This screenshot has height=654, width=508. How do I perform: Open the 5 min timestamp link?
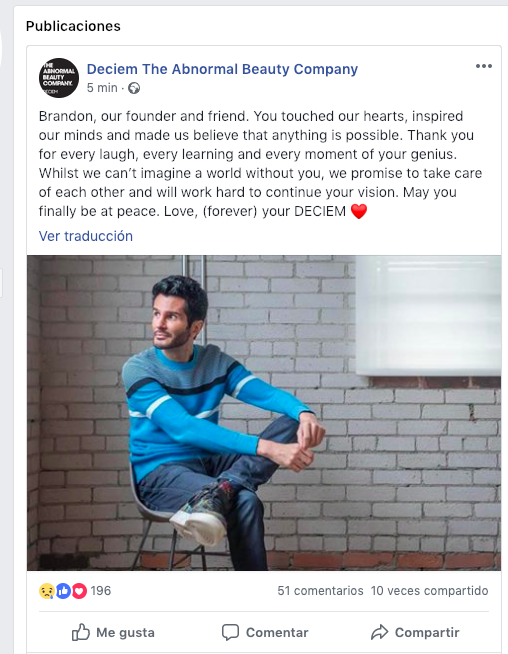(102, 88)
